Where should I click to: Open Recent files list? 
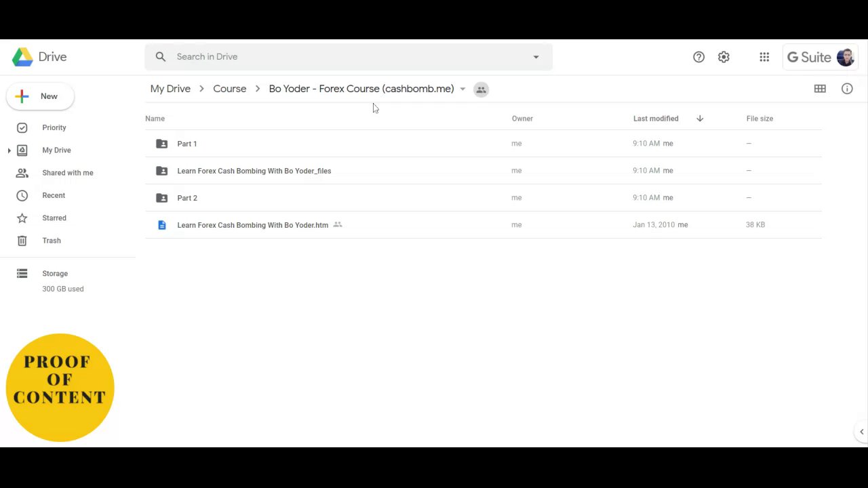(54, 195)
